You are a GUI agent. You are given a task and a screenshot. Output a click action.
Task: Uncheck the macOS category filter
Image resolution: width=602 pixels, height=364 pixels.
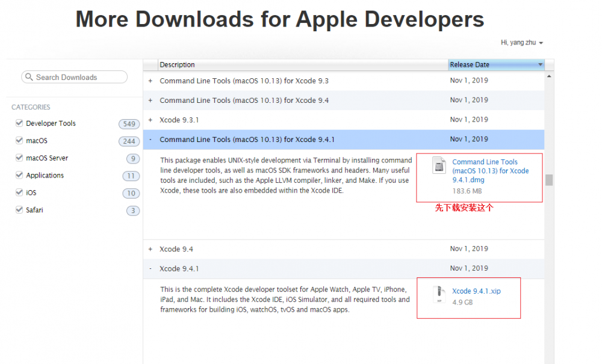(x=19, y=140)
